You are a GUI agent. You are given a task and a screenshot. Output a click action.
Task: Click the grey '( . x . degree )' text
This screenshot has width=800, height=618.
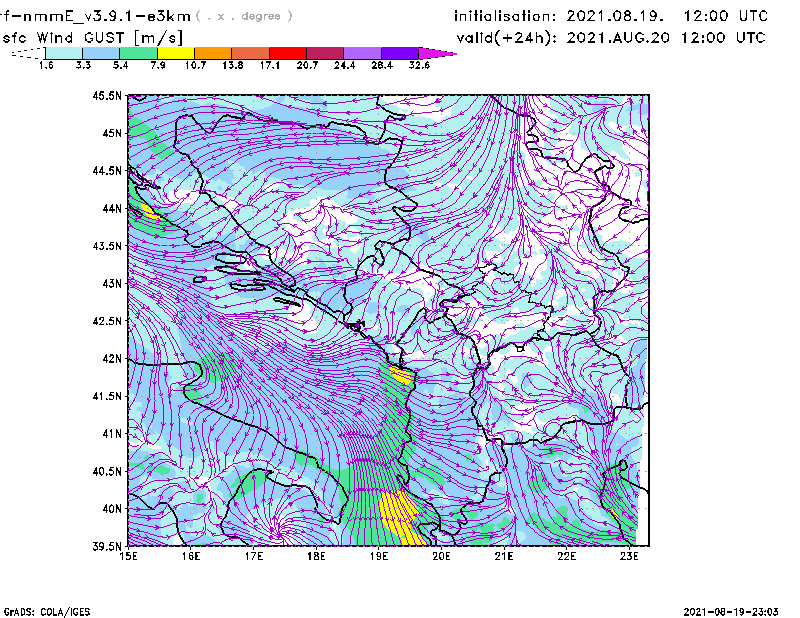(x=244, y=16)
